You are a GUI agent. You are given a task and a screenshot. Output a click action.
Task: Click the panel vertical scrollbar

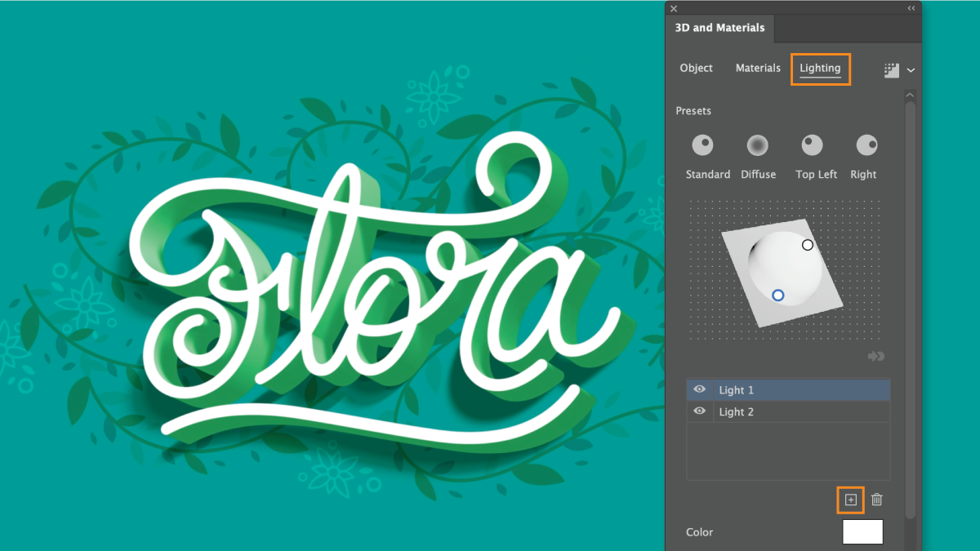[x=911, y=310]
